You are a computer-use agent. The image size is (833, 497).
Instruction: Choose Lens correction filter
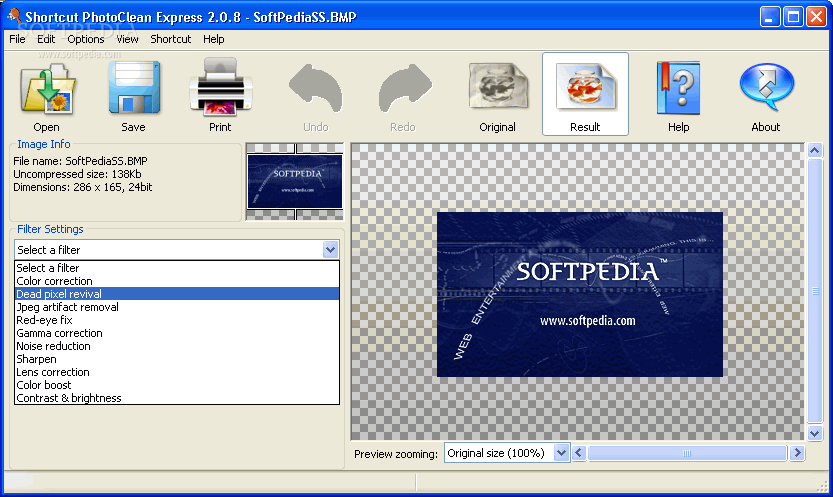point(177,372)
